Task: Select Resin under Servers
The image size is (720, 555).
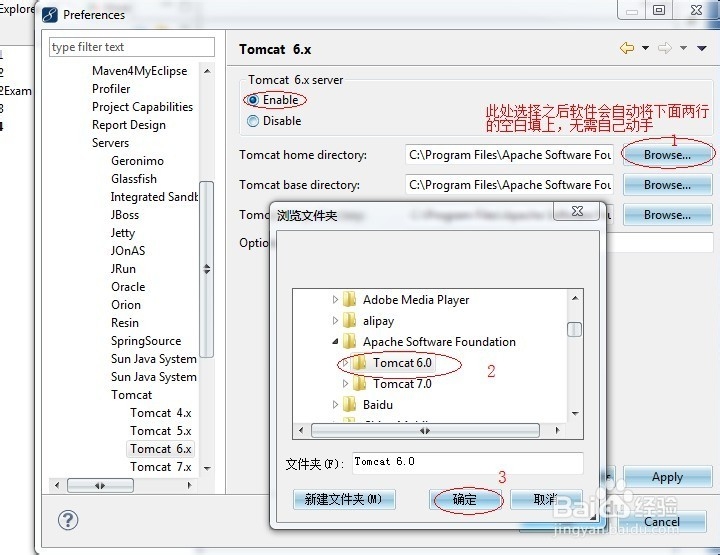Action: pos(124,323)
